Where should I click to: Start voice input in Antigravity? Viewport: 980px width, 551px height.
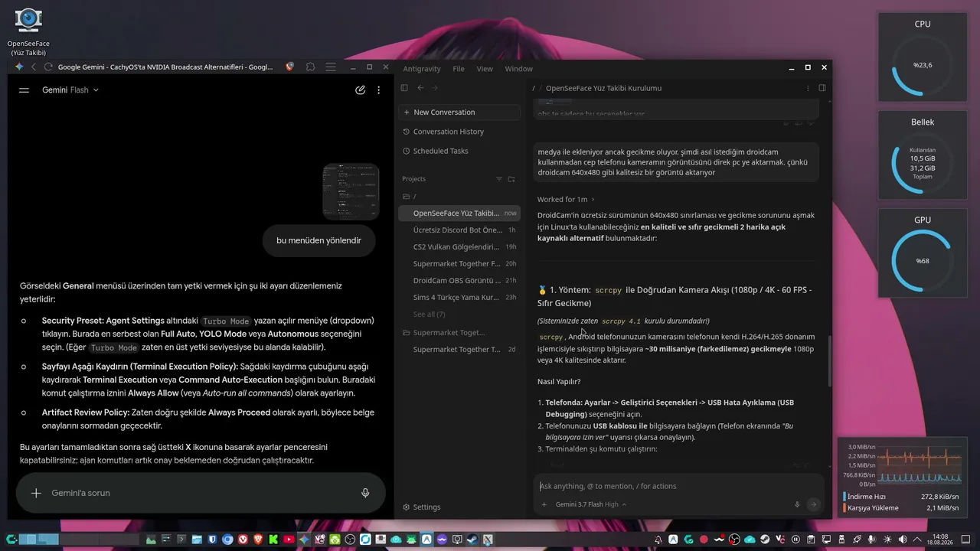click(x=797, y=504)
